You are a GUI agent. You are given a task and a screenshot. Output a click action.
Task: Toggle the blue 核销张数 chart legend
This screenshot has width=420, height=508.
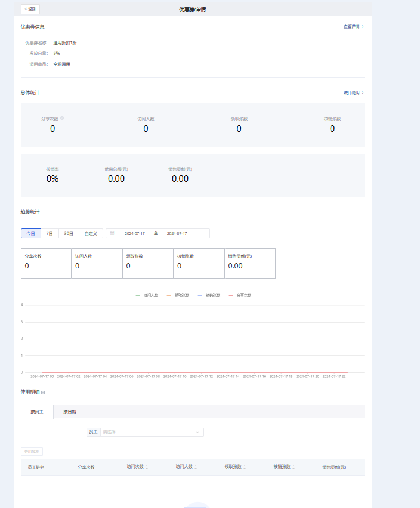tap(209, 295)
